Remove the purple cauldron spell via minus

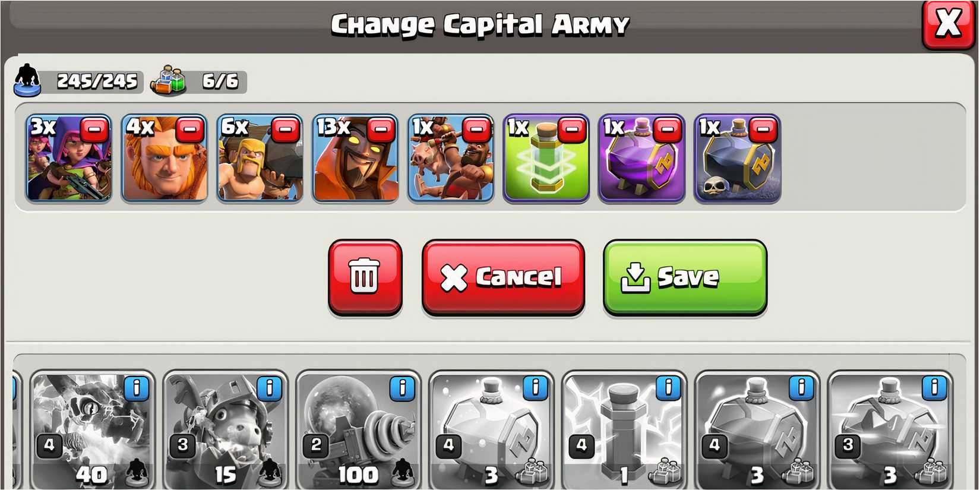[668, 129]
